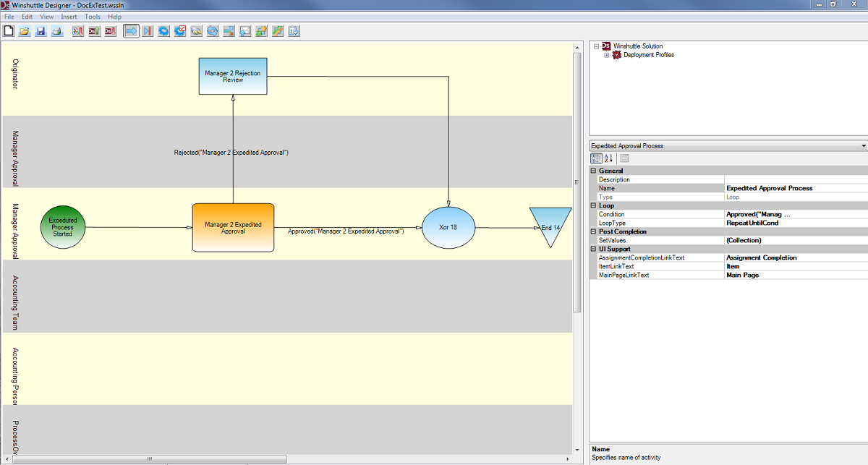868x465 pixels.
Task: Collapse the Loop property category
Action: point(594,205)
